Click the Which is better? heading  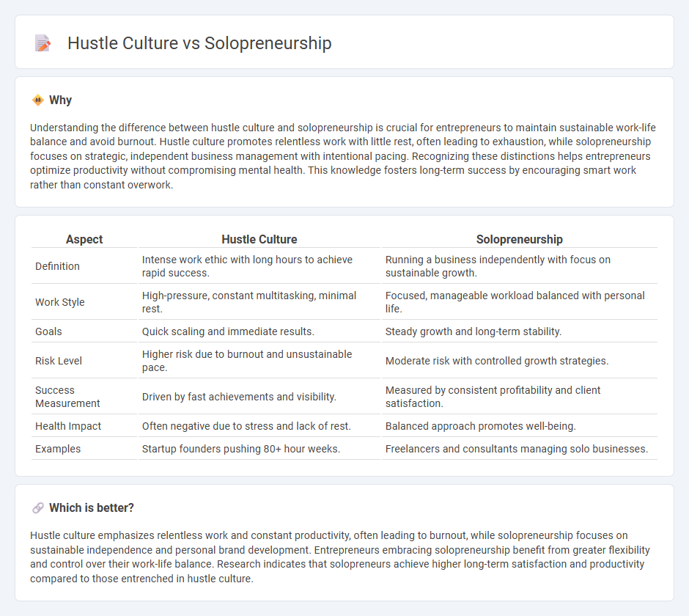point(92,508)
